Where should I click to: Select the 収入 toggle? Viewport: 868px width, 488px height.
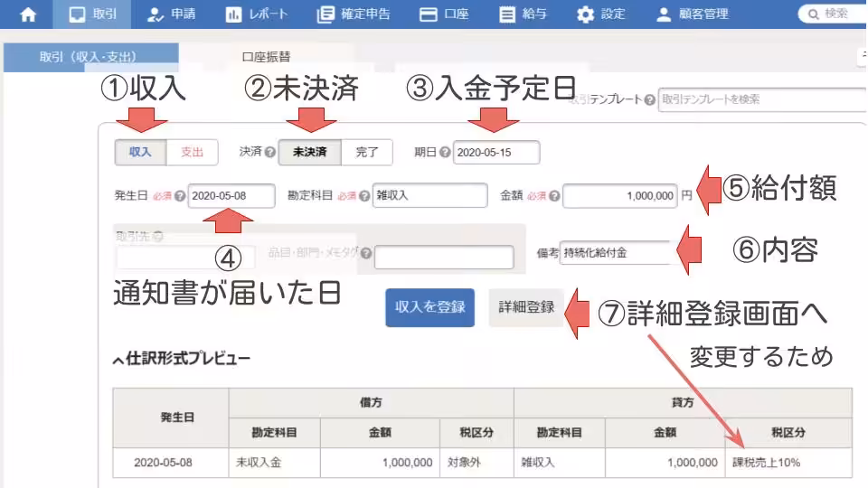[140, 152]
